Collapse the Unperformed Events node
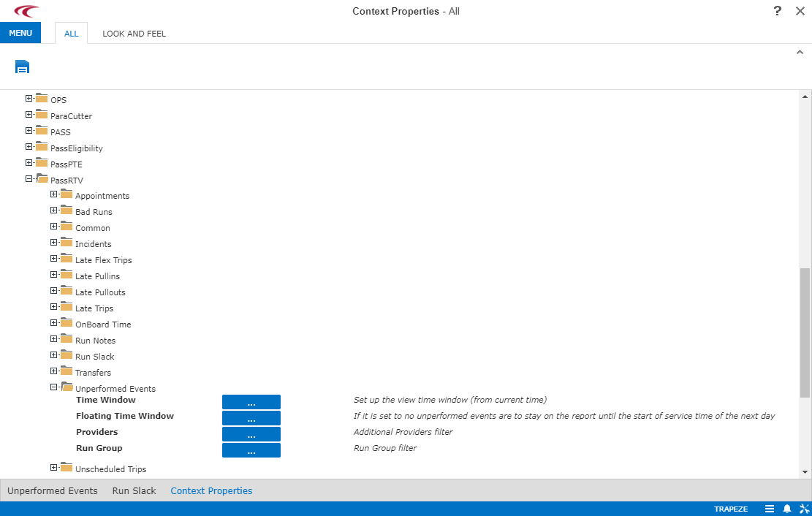This screenshot has height=516, width=812. point(54,387)
